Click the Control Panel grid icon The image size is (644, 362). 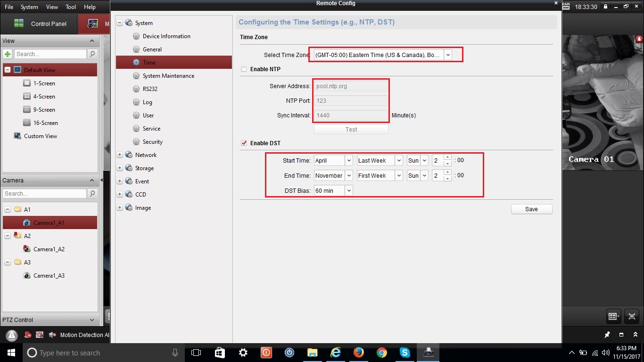[x=19, y=24]
